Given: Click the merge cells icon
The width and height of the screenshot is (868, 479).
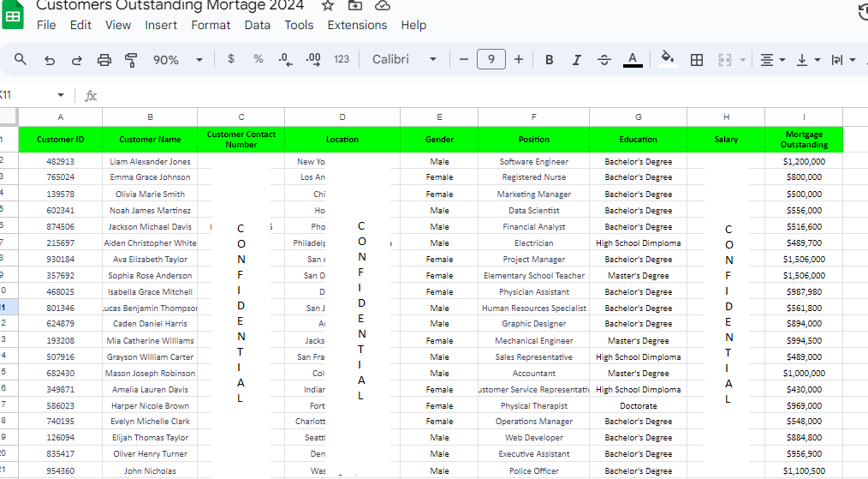Looking at the screenshot, I should [x=725, y=60].
